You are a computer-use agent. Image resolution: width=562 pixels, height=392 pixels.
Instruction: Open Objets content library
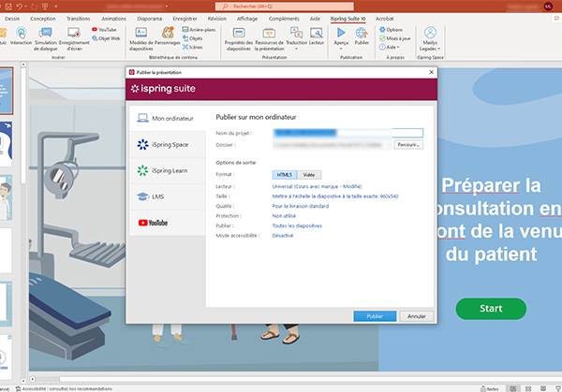click(x=192, y=38)
